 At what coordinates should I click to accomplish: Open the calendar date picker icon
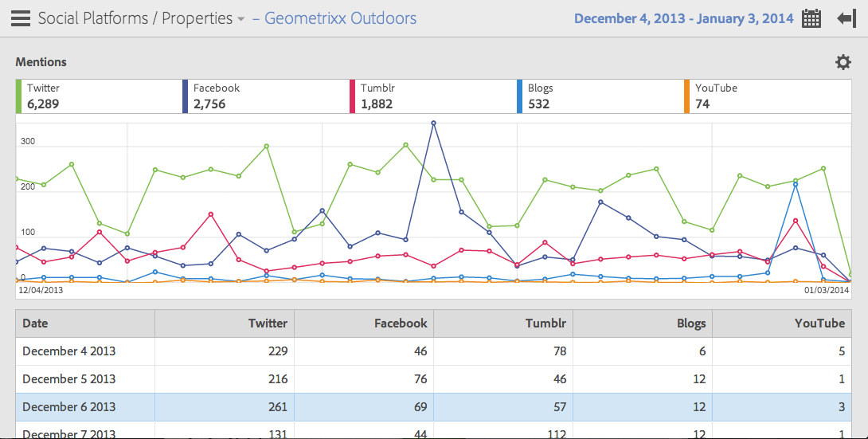point(811,19)
